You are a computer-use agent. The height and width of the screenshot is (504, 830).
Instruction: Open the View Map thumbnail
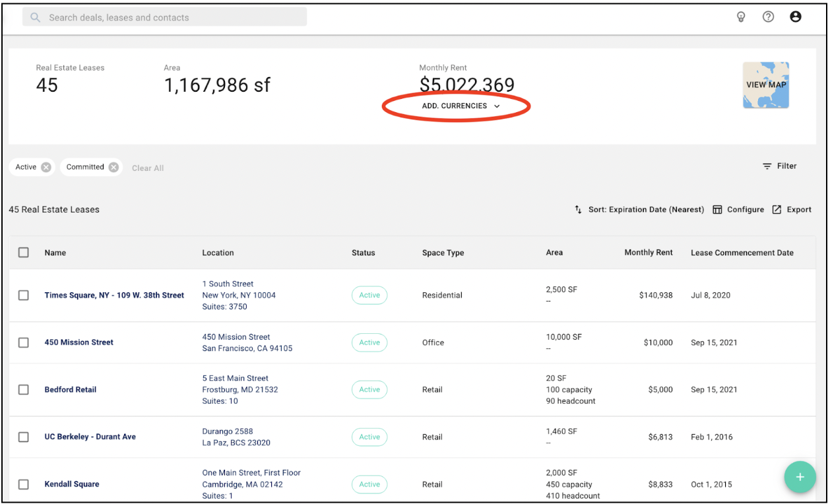[x=766, y=85]
